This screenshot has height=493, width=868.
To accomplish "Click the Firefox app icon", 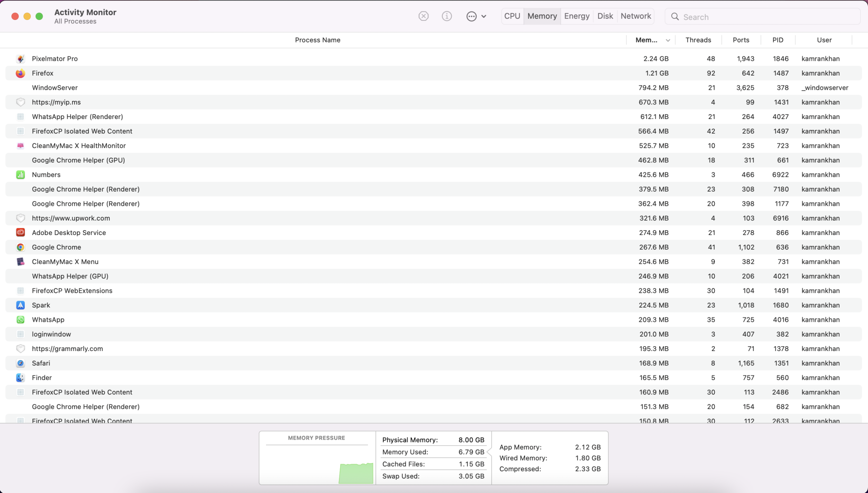I will pyautogui.click(x=20, y=73).
